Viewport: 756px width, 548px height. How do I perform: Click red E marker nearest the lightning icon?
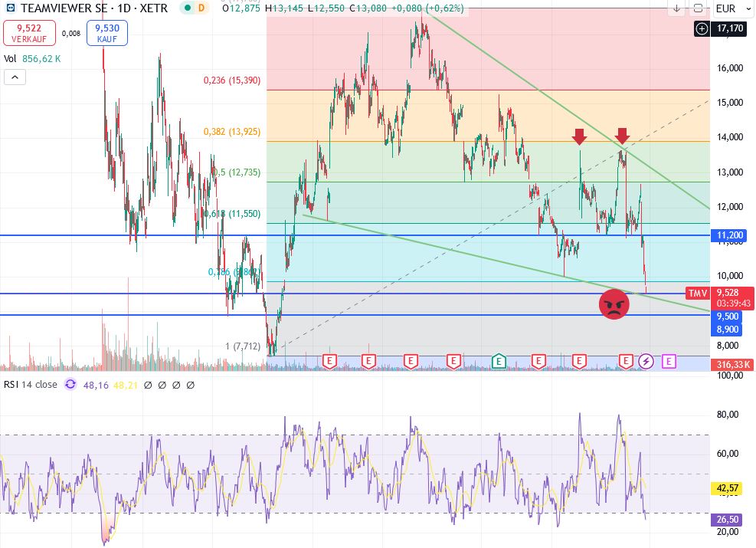pyautogui.click(x=625, y=361)
